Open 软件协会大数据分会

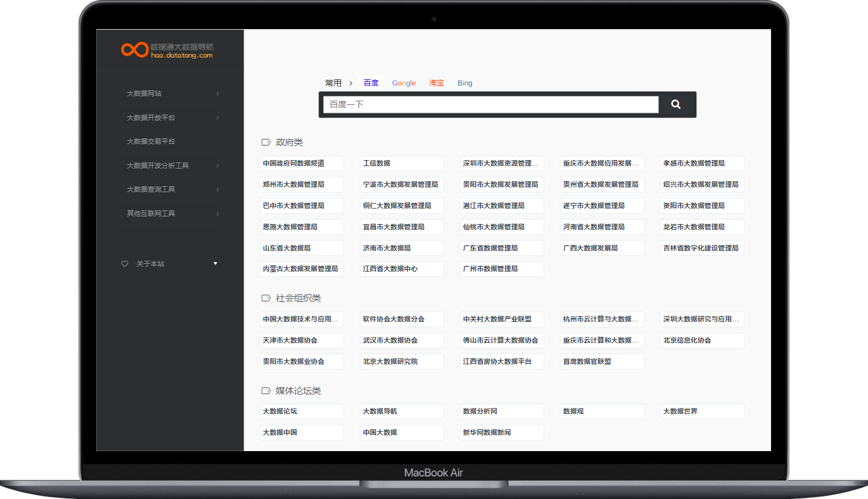(402, 319)
